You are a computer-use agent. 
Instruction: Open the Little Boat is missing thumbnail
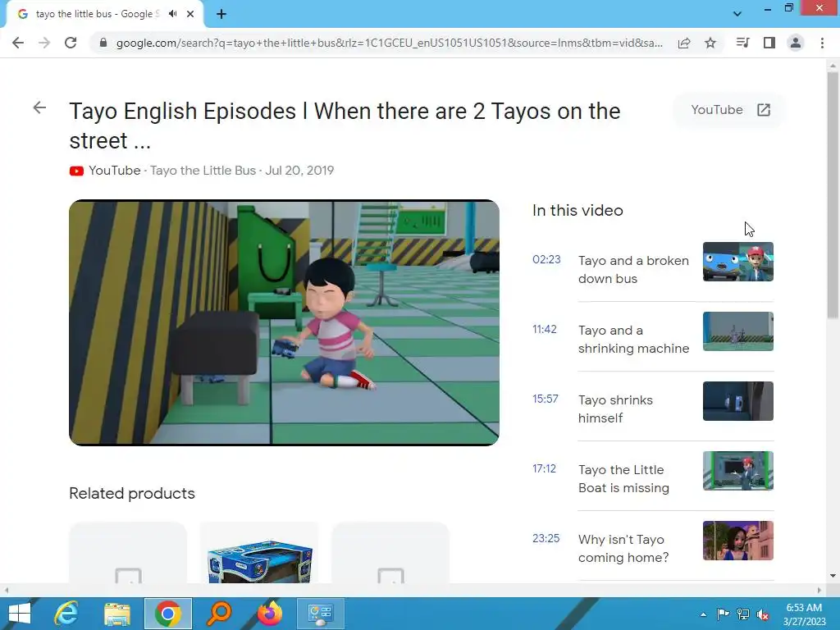(737, 470)
